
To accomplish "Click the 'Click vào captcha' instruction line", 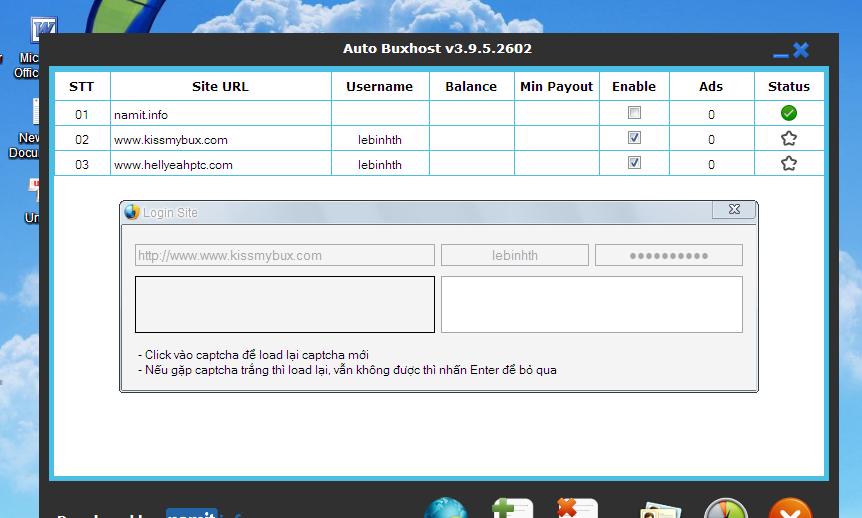I will pos(253,355).
